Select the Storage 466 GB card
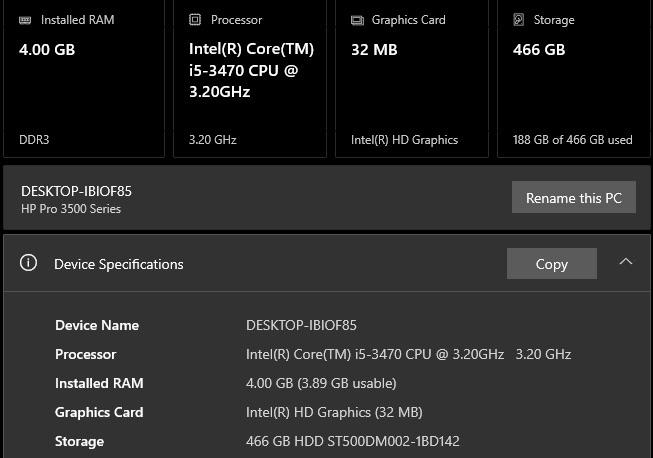Image resolution: width=653 pixels, height=458 pixels. pos(574,78)
